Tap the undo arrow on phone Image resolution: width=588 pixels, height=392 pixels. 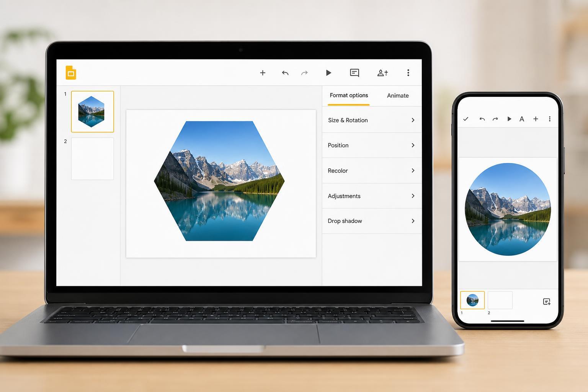(482, 119)
